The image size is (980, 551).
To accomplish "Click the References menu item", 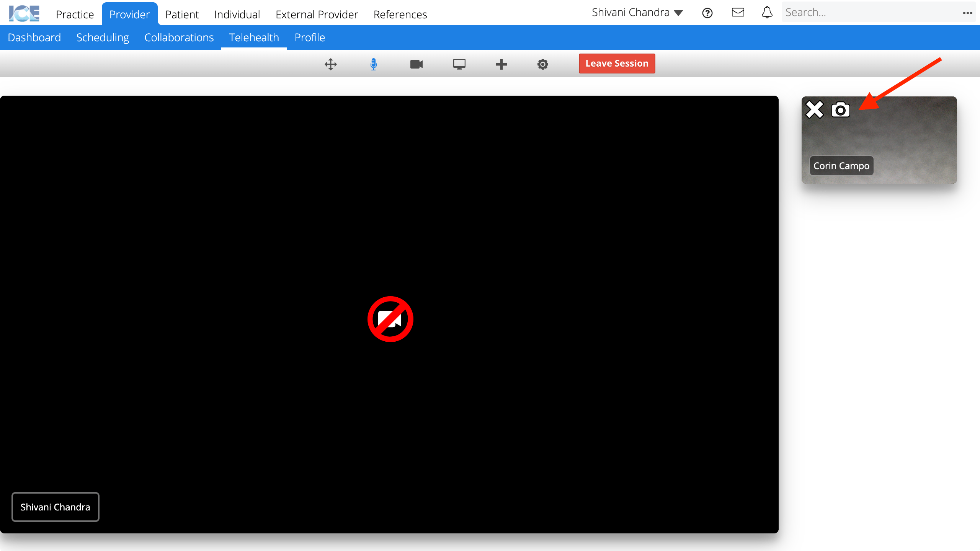I will tap(399, 14).
